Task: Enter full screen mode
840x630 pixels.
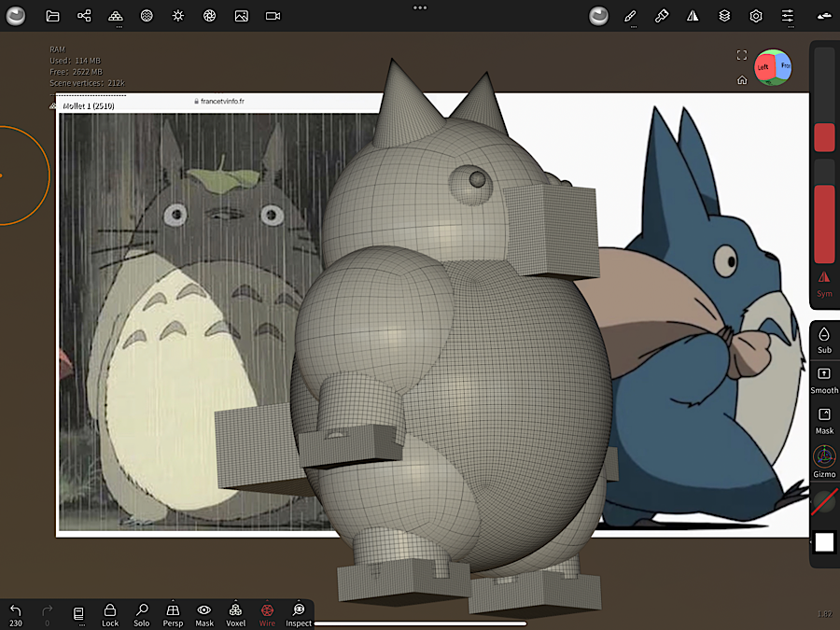Action: (x=742, y=55)
